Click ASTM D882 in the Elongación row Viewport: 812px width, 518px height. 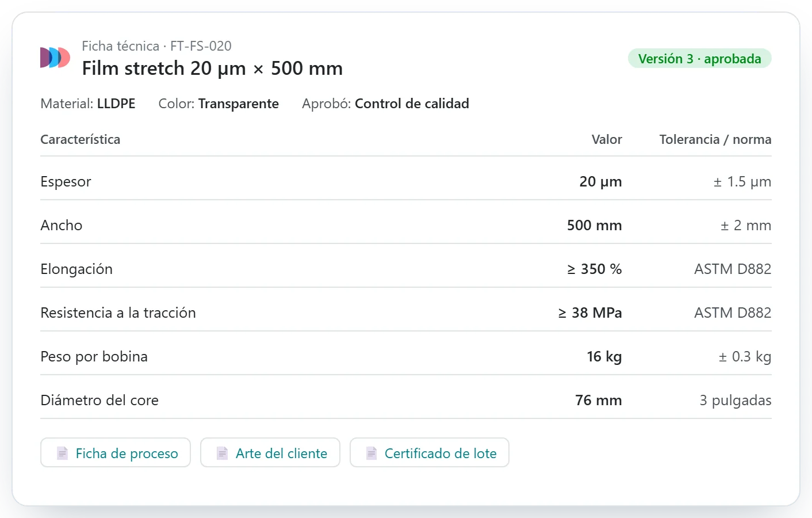click(x=733, y=269)
